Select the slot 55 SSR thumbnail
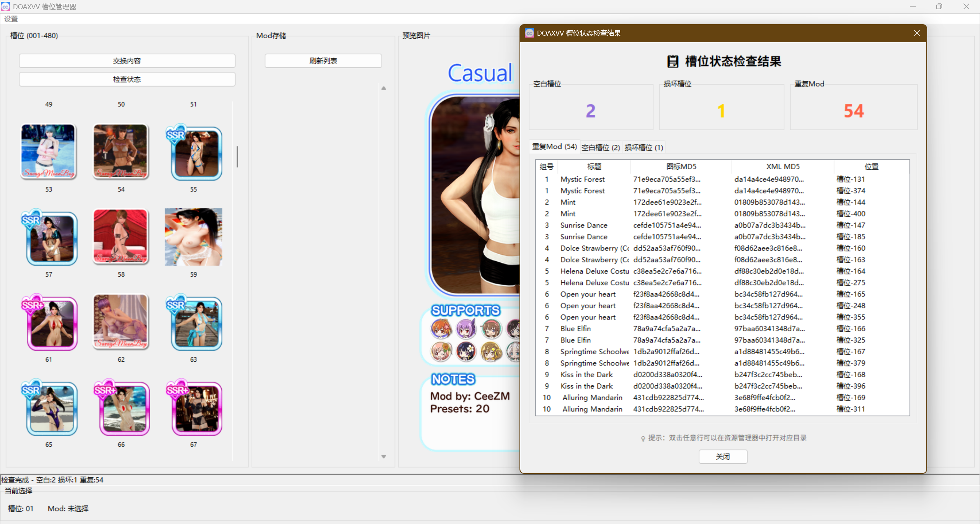980x524 pixels. click(x=194, y=152)
